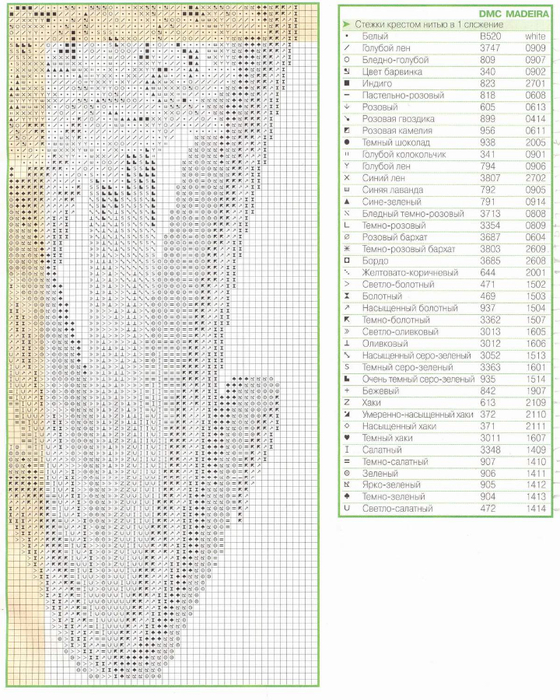Click the S symbol beside Темный серо-зеленый

[347, 367]
